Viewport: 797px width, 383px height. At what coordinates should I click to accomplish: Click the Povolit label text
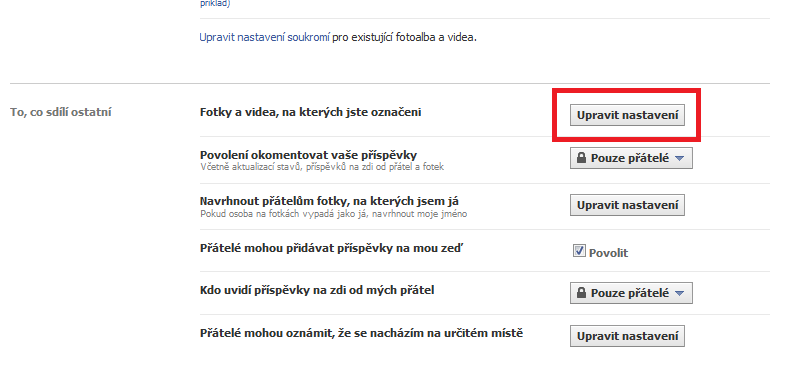[608, 252]
